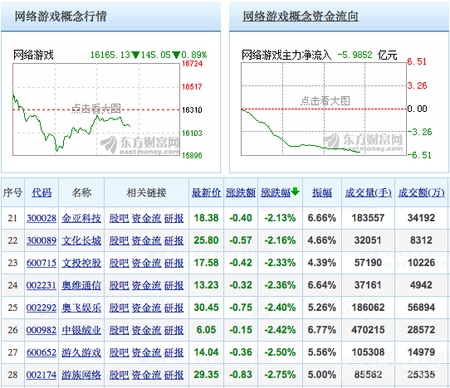Open 文化长城 stock name link
Image resolution: width=450 pixels, height=388 pixels.
click(81, 240)
